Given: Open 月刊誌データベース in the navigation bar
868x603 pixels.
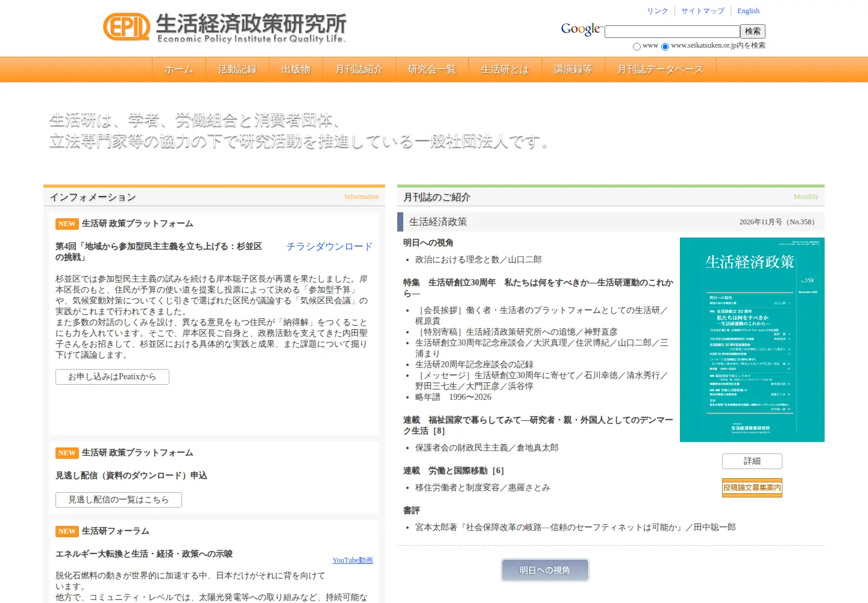Looking at the screenshot, I should 661,69.
